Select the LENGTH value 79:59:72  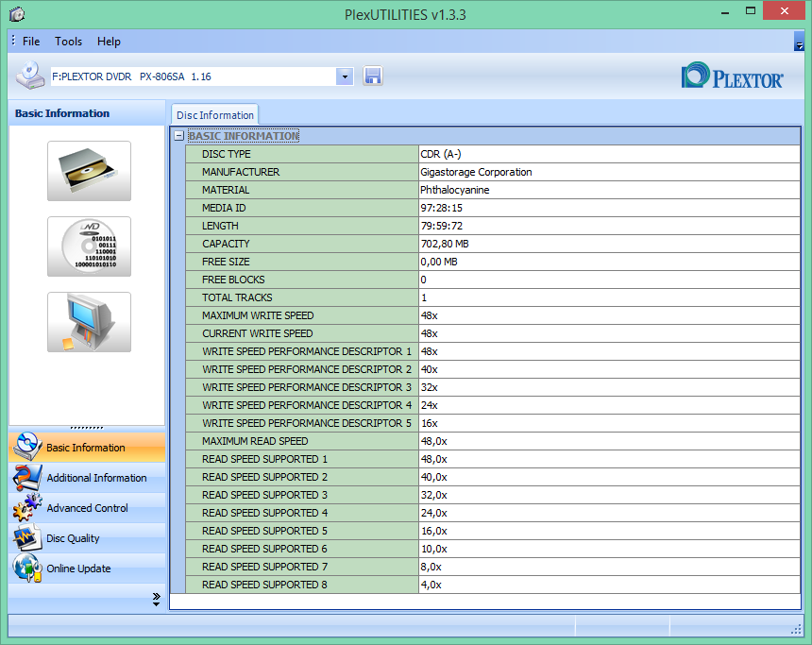click(x=441, y=226)
